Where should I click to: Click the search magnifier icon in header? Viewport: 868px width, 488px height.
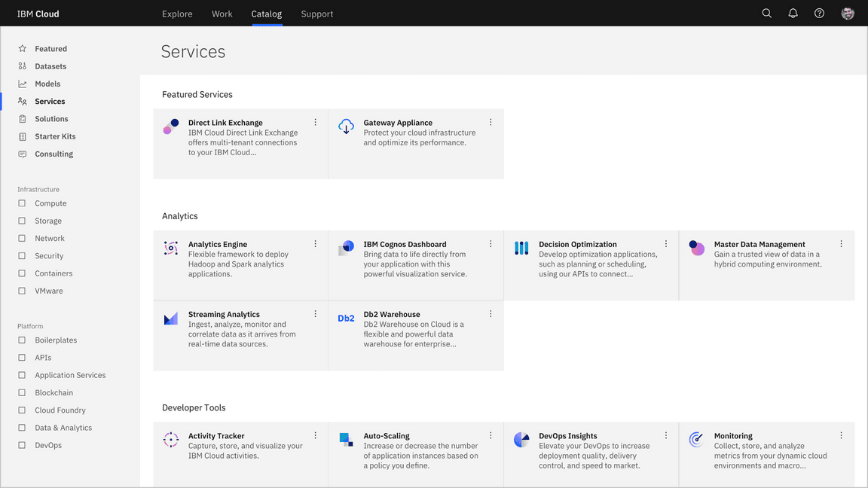click(766, 14)
